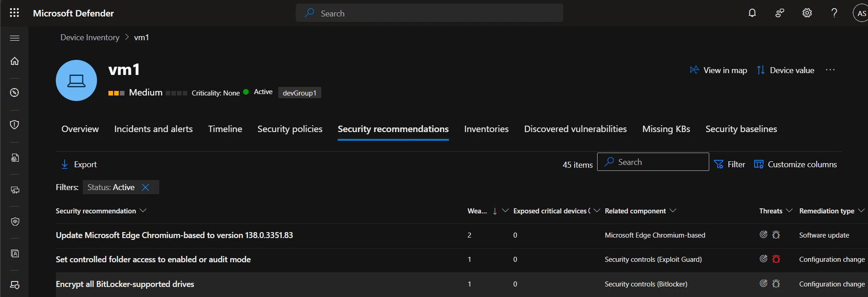Open the identity badge icon in the sidebar
This screenshot has height=297, width=868.
click(15, 253)
